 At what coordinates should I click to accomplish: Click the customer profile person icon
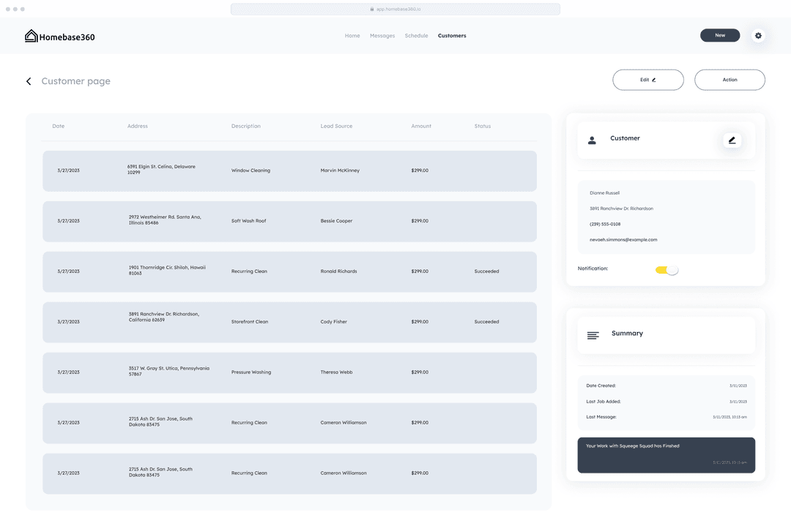tap(592, 140)
